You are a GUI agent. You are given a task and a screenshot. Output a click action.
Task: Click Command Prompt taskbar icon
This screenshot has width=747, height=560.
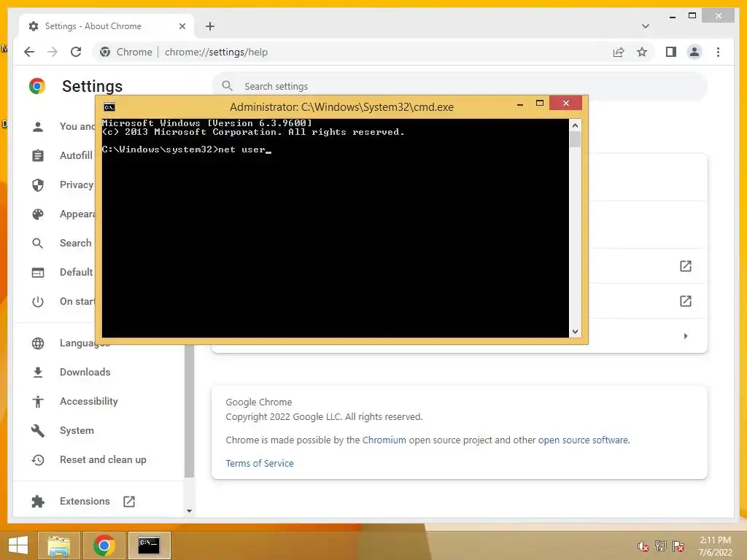(x=149, y=545)
